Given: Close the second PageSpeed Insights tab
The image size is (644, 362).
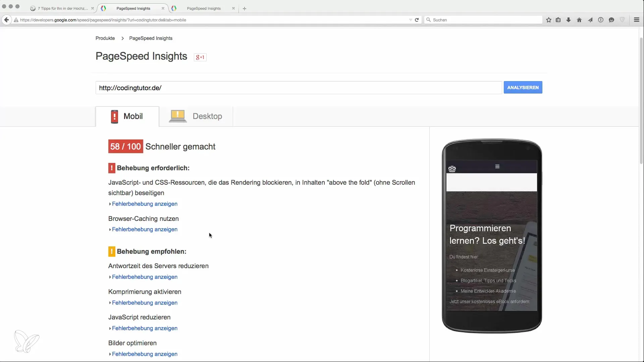Looking at the screenshot, I should (233, 8).
